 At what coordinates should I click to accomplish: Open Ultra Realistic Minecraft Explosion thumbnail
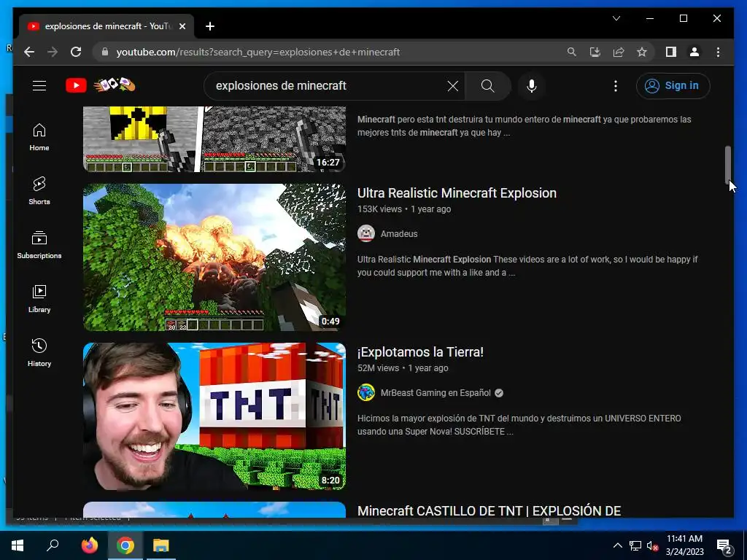point(214,257)
